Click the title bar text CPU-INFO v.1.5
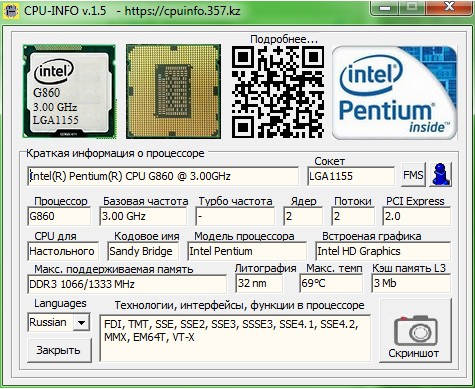The width and height of the screenshot is (475, 389). (x=65, y=11)
